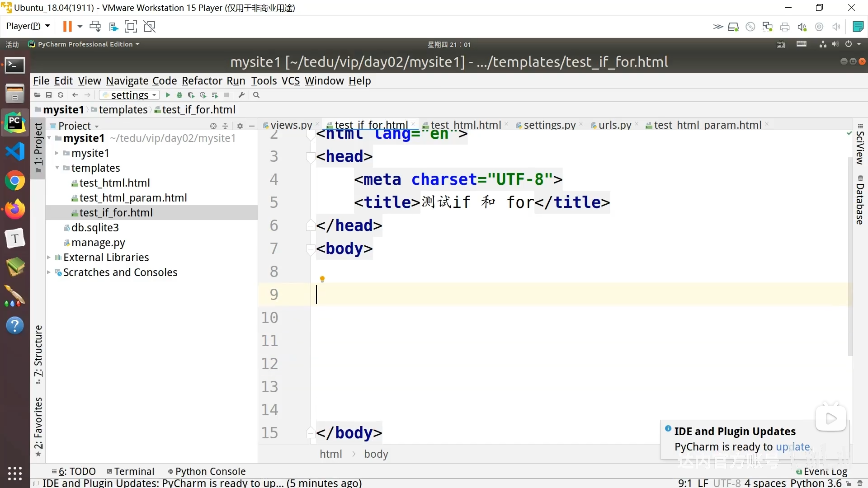Click Run with Coverage icon
868x488 pixels.
point(191,95)
